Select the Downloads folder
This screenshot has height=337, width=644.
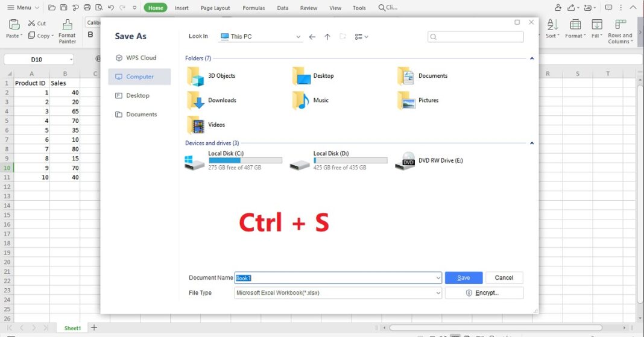pos(212,101)
